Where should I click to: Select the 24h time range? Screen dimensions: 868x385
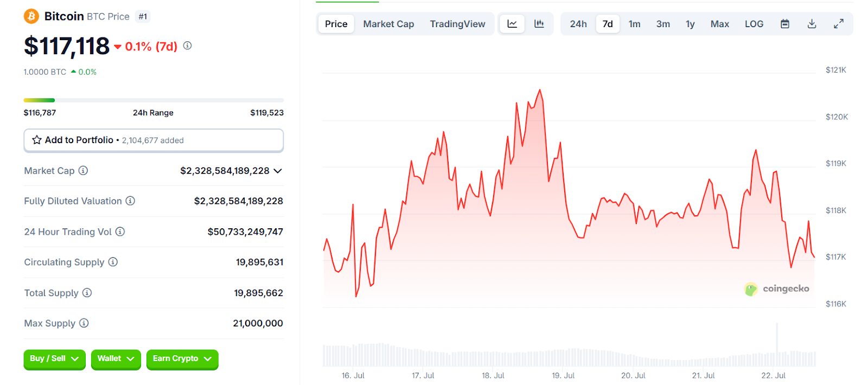(578, 24)
